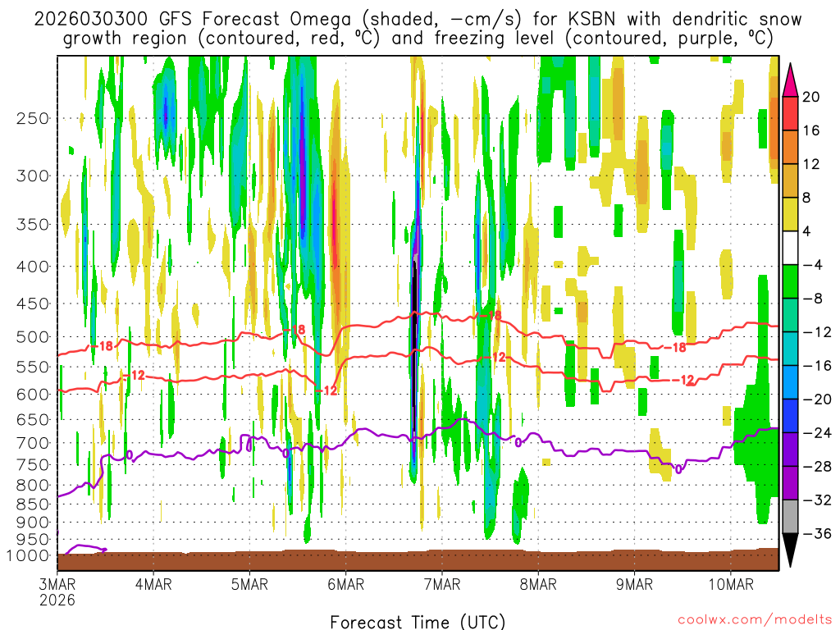
Task: Click the 350 pressure level label
Action: click(33, 225)
